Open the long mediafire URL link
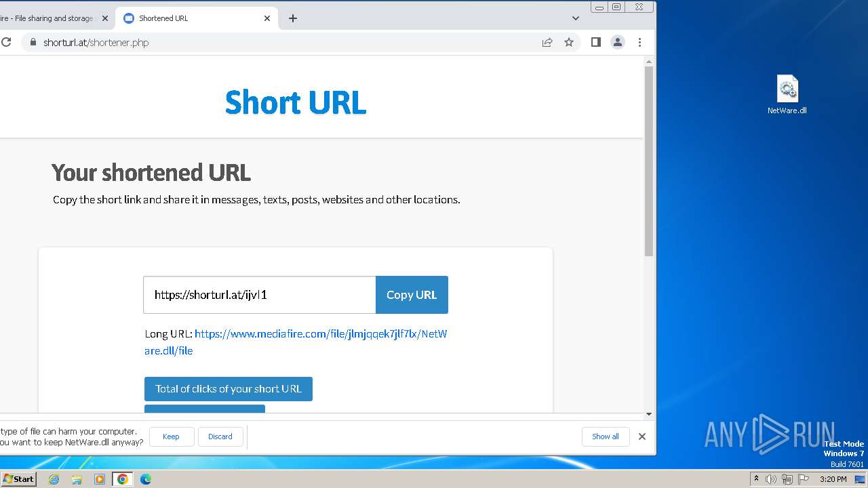Screen dimensions: 868x488 point(296,342)
